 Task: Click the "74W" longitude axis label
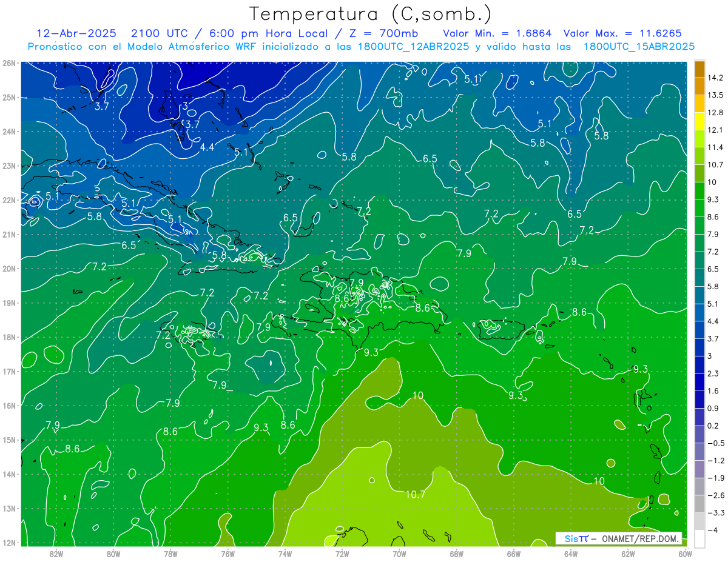pos(285,554)
